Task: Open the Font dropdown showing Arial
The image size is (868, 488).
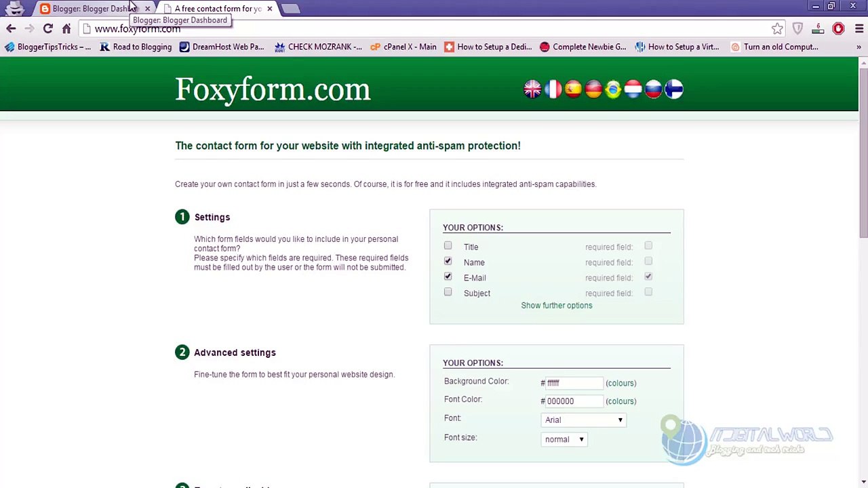Action: (583, 420)
